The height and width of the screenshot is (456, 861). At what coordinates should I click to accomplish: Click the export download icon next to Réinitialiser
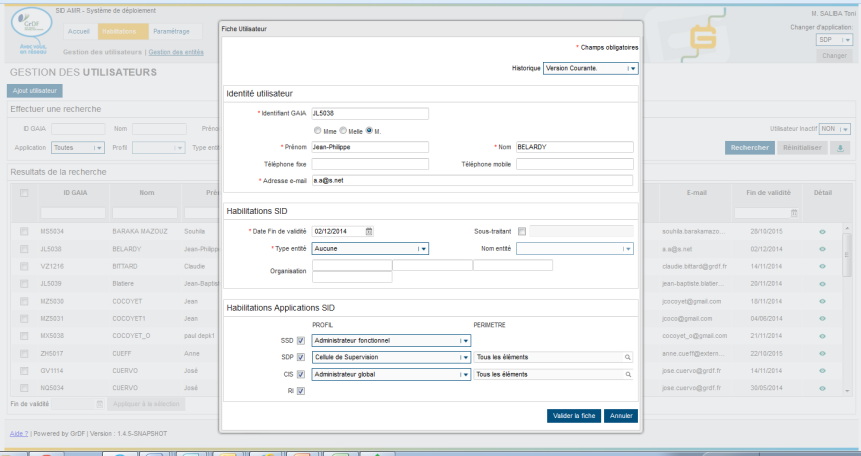click(x=840, y=148)
